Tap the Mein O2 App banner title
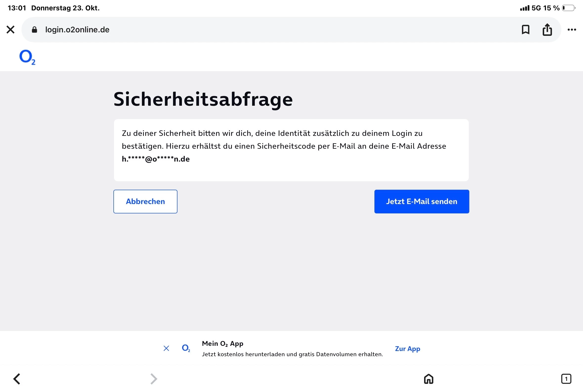This screenshot has width=583, height=392. [x=222, y=344]
